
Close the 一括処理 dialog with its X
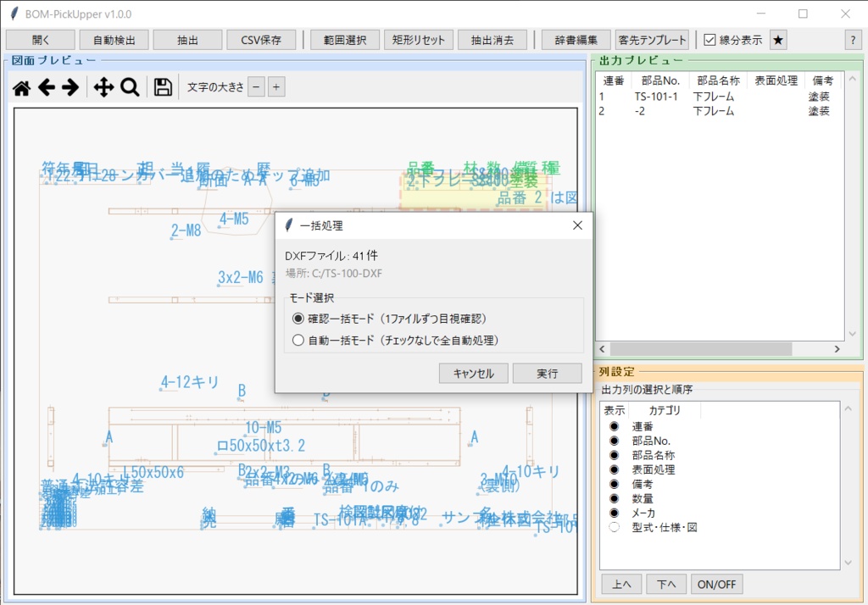pos(577,225)
